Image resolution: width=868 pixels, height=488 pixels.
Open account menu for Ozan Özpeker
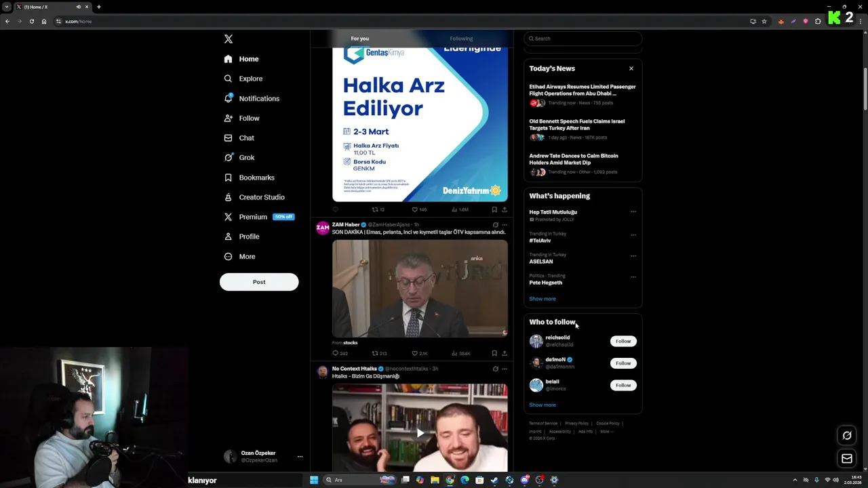pyautogui.click(x=300, y=457)
